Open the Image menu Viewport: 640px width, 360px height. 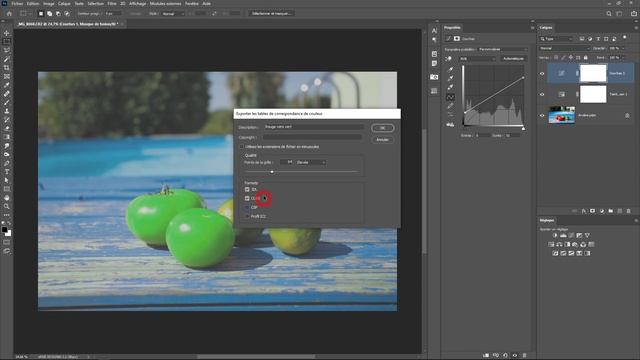(x=49, y=3)
